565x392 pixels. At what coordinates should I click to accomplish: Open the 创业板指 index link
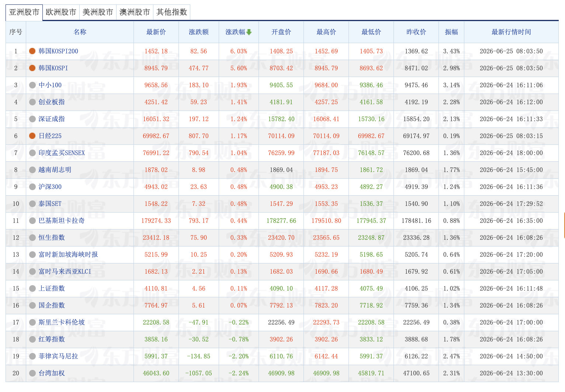tap(52, 102)
